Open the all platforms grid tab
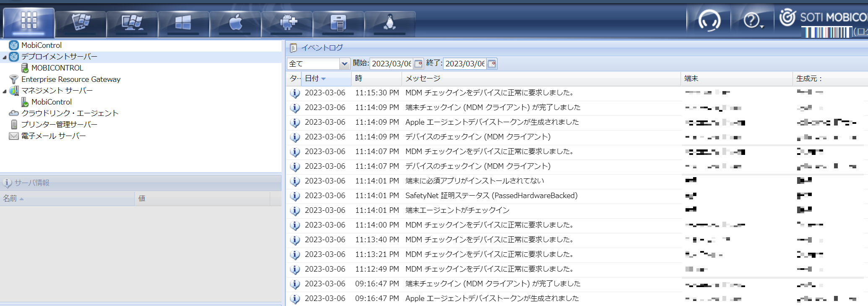This screenshot has height=306, width=868. tap(29, 23)
